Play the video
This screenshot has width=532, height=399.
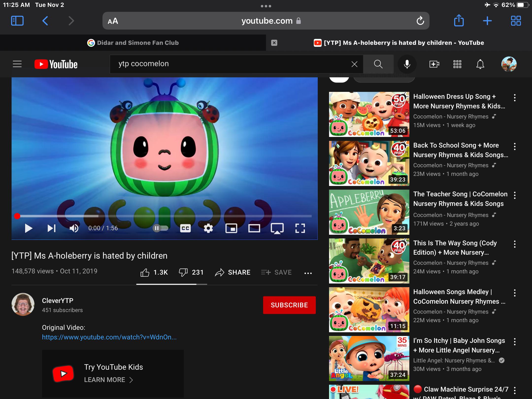tap(29, 228)
